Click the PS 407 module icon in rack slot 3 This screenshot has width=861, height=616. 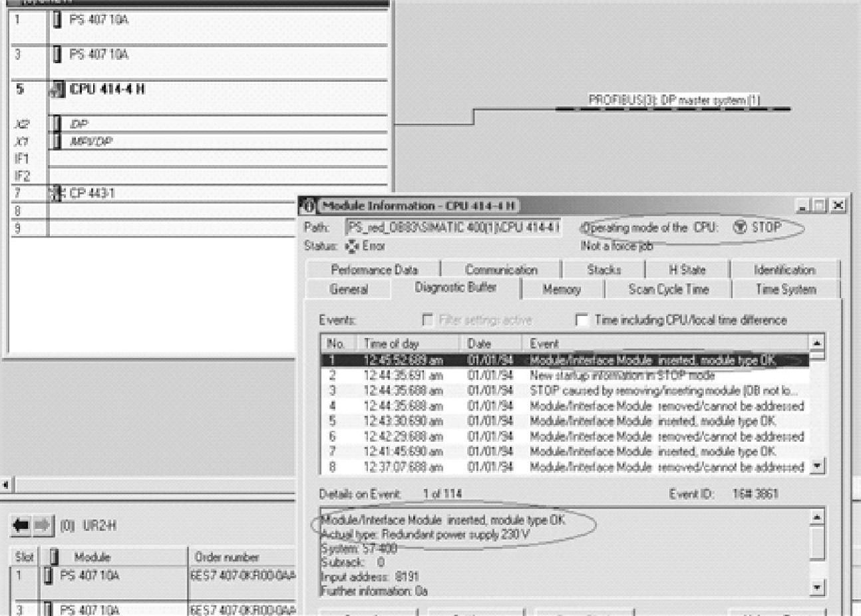coord(57,55)
